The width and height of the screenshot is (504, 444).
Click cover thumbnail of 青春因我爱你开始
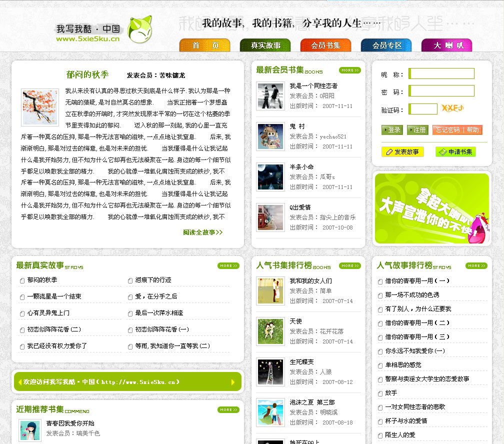click(30, 430)
